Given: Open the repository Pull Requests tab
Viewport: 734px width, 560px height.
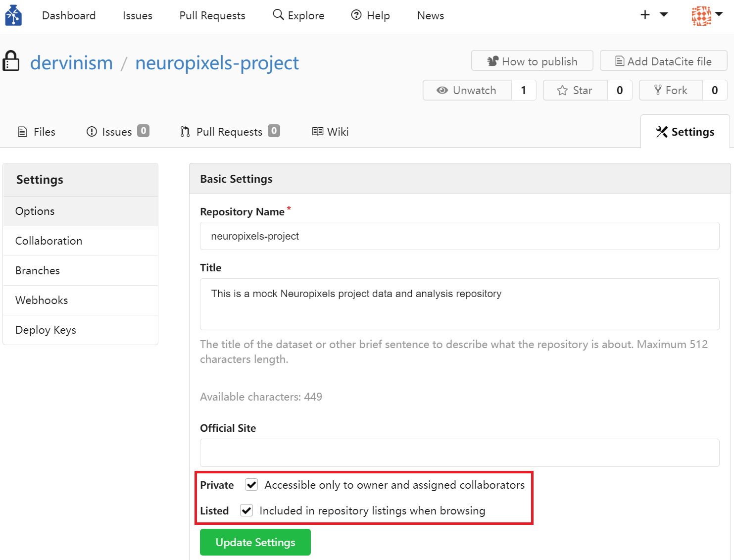Looking at the screenshot, I should click(x=230, y=132).
